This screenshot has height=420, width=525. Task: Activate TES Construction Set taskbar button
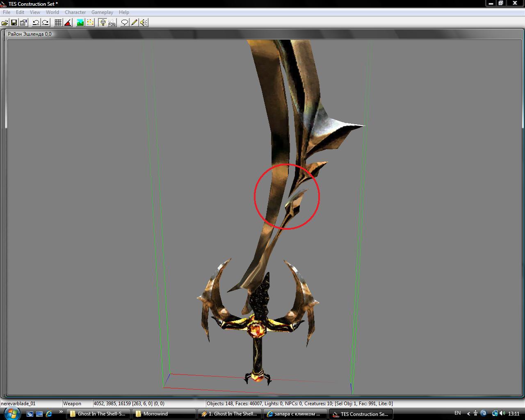(x=361, y=414)
